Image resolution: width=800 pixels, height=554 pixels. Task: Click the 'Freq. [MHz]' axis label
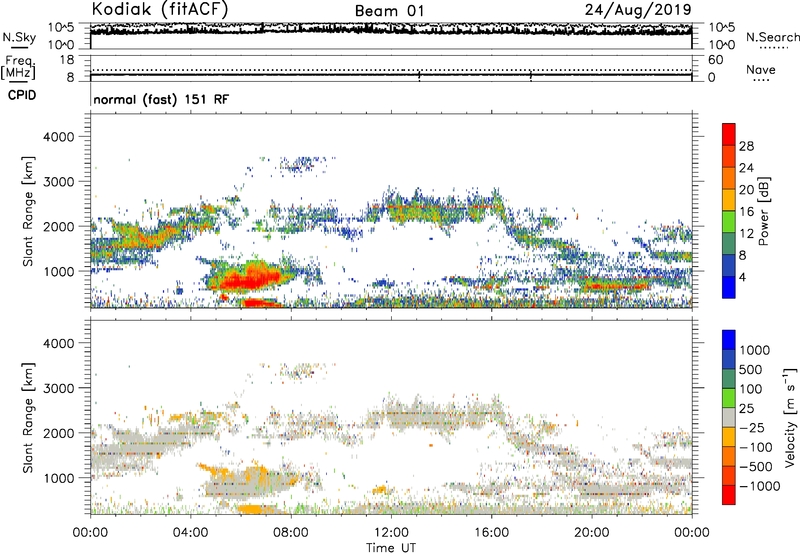click(x=18, y=67)
